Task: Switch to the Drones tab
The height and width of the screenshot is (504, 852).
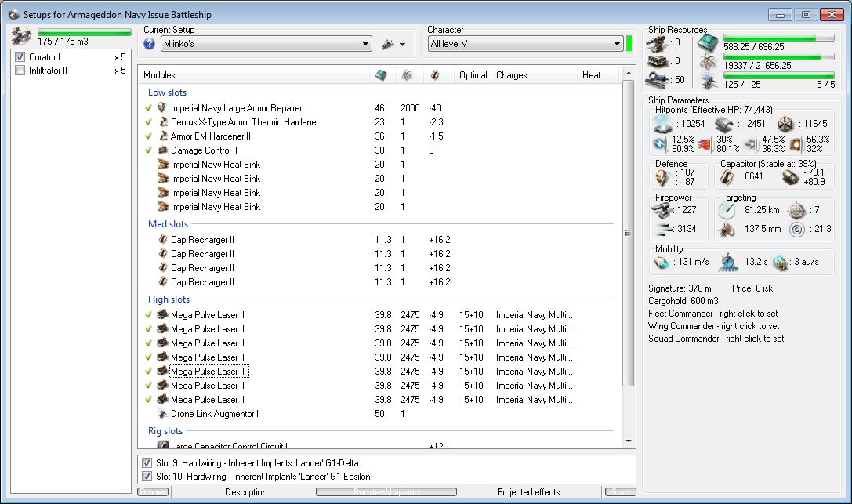Action: pyautogui.click(x=153, y=492)
